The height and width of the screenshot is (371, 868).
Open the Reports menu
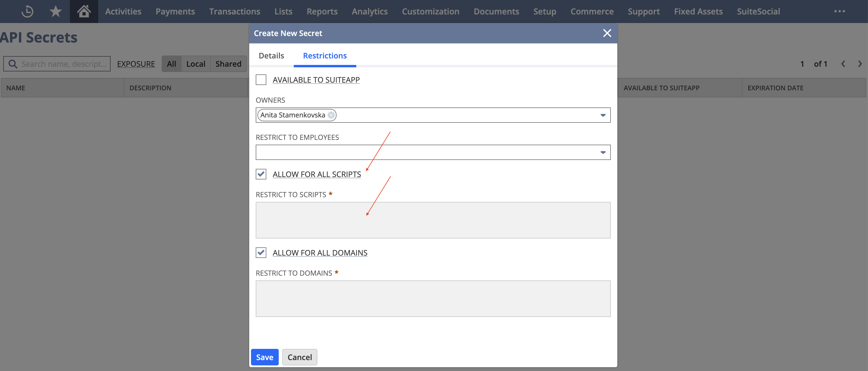322,12
